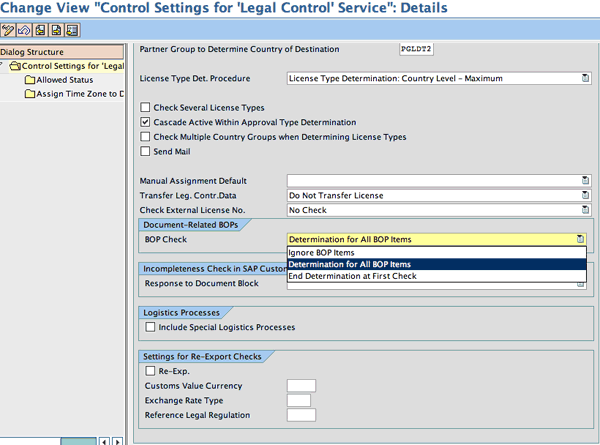
Task: Open the License Type Det. Procedure dropdown
Action: pos(581,77)
